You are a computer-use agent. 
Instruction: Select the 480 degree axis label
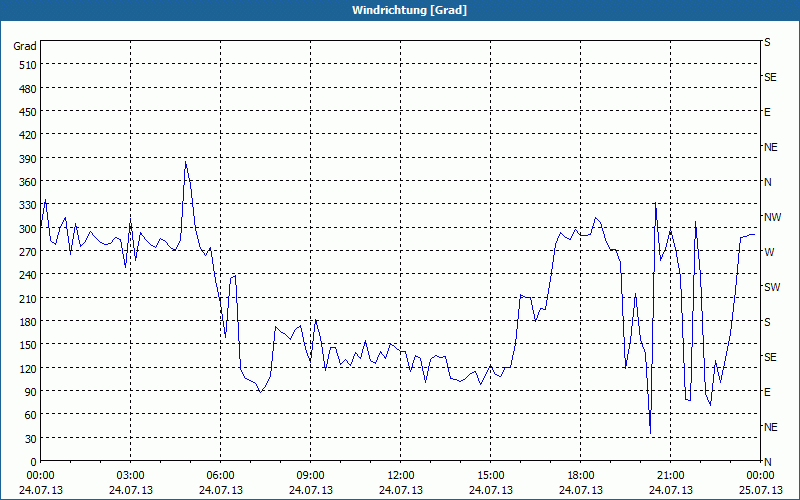(28, 89)
